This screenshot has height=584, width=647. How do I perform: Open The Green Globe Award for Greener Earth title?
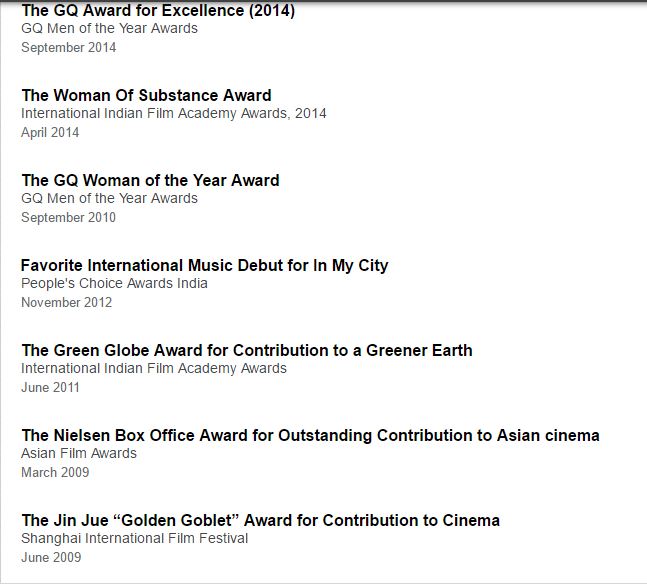pos(246,351)
